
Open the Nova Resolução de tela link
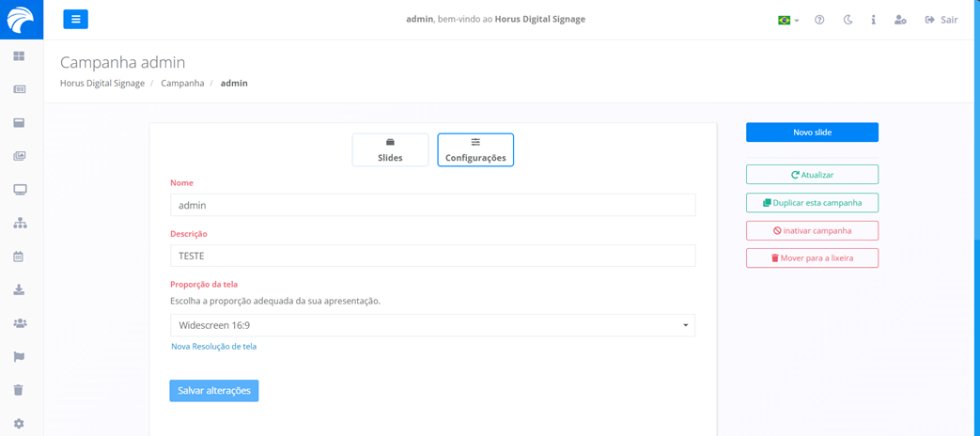pos(213,347)
